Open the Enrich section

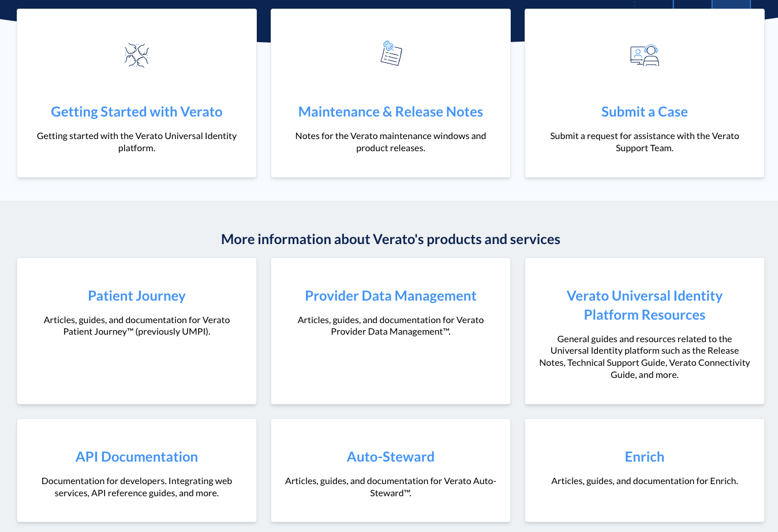(x=644, y=456)
